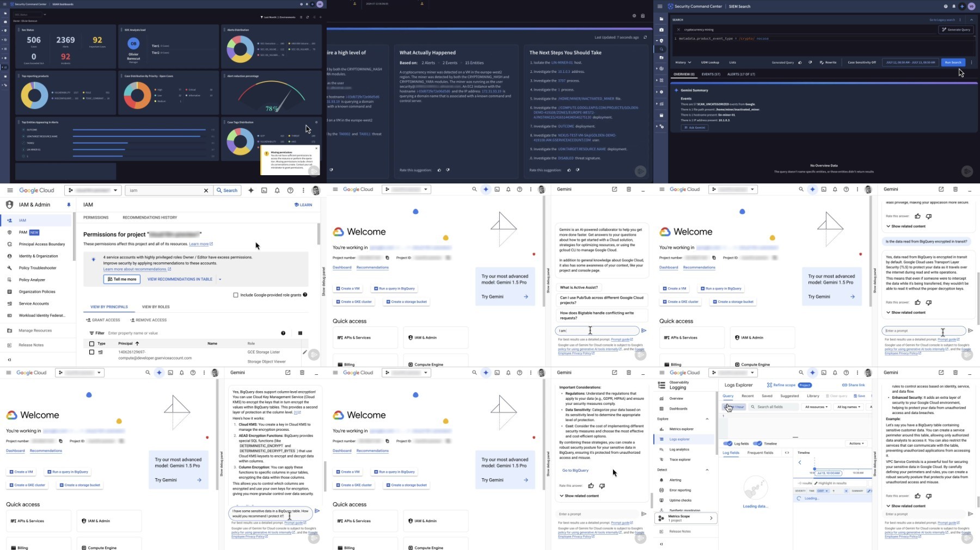Open the History dropdown in SIEM Search
980x550 pixels.
(x=683, y=63)
